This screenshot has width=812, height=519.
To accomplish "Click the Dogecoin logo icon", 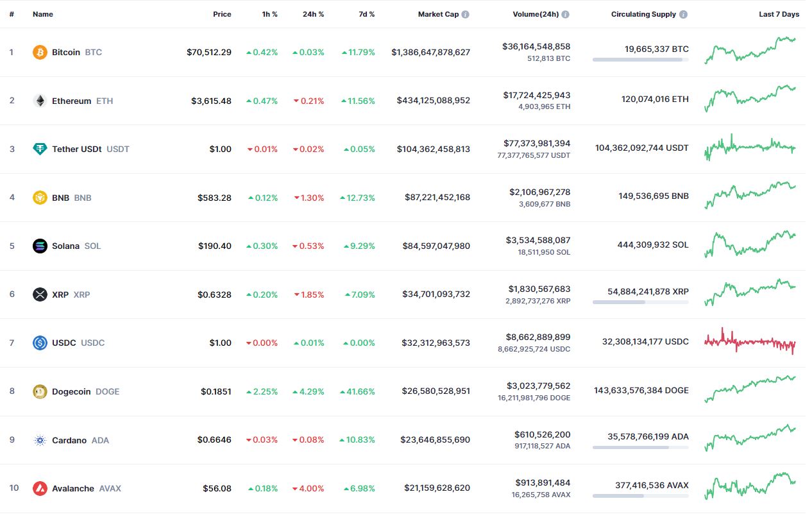I will (x=40, y=391).
